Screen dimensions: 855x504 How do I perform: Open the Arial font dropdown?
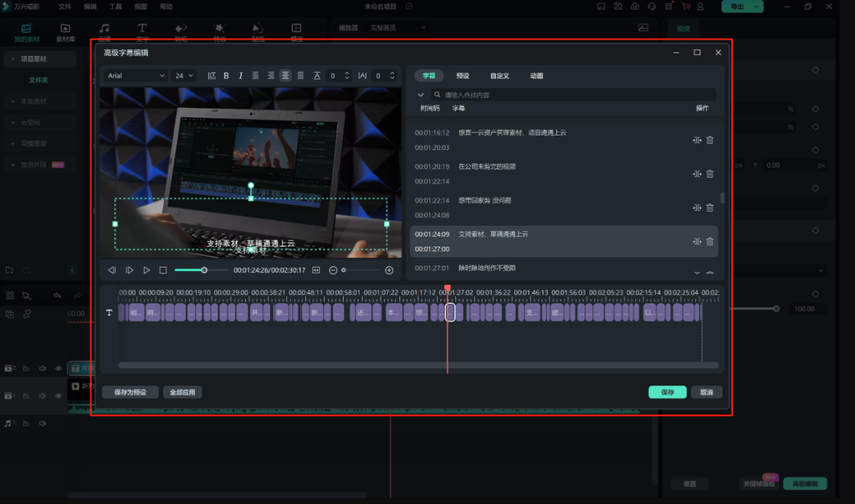coord(135,76)
